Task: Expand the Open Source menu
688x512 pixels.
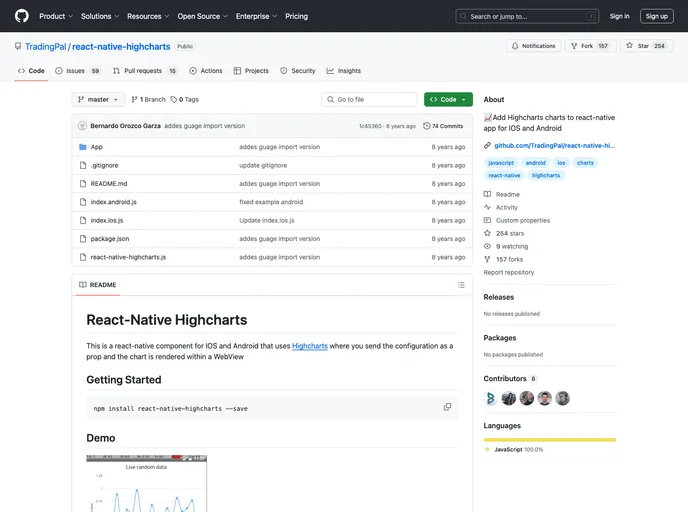Action: coord(202,16)
